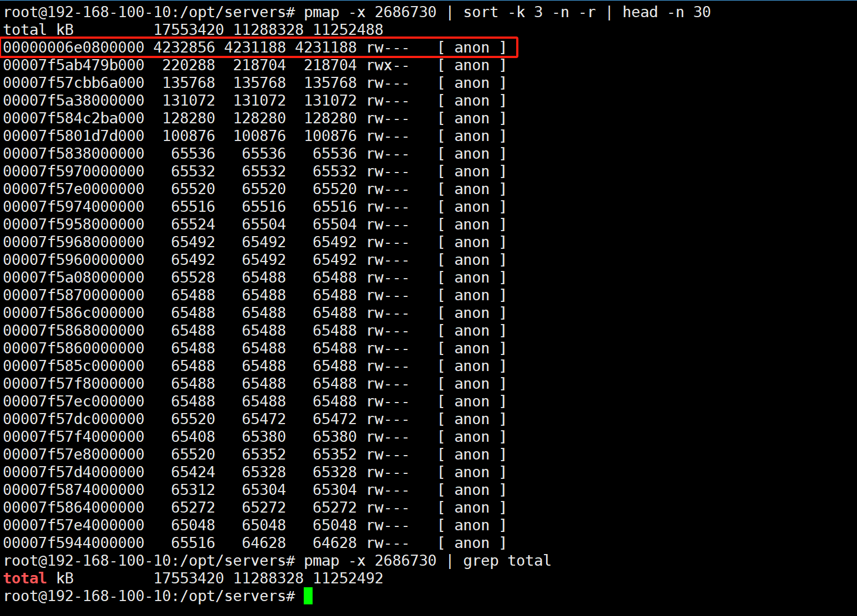Click address 00007f5944000000 on the last mapping row
857x616 pixels.
[74, 542]
